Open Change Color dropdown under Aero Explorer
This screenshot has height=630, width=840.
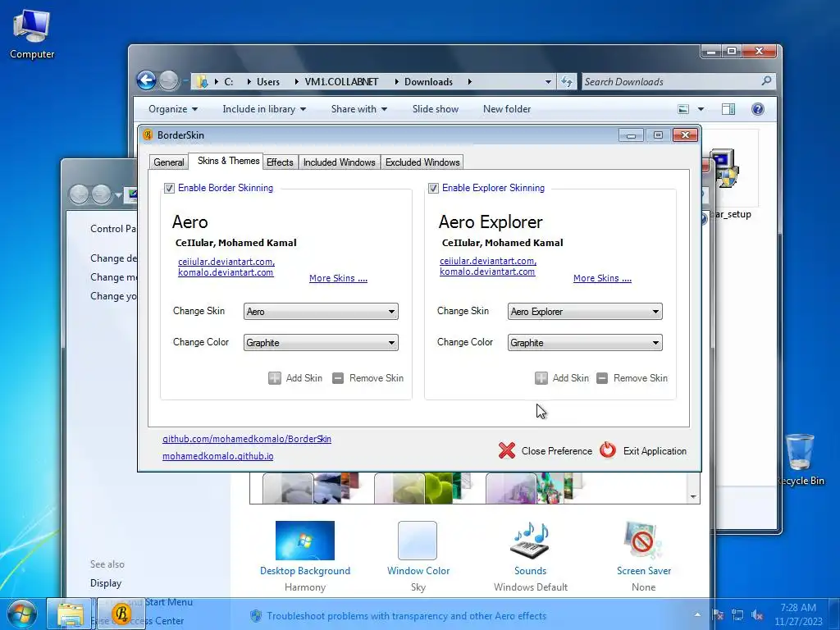pyautogui.click(x=585, y=342)
